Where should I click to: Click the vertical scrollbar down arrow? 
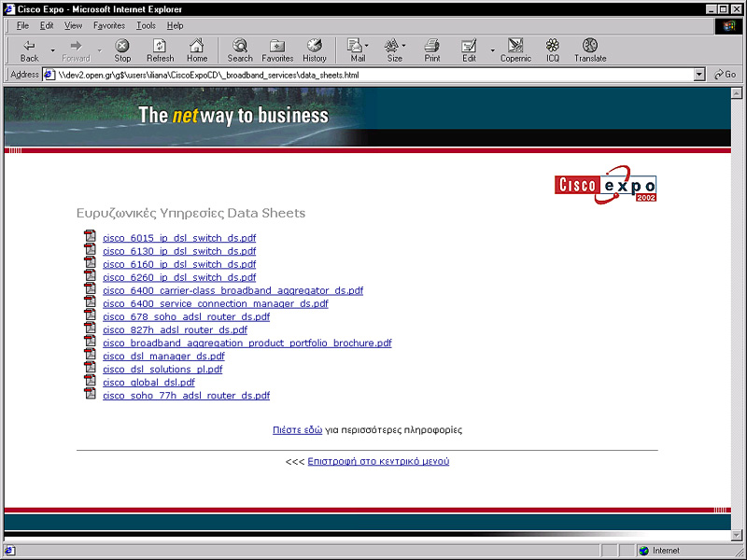click(x=737, y=536)
